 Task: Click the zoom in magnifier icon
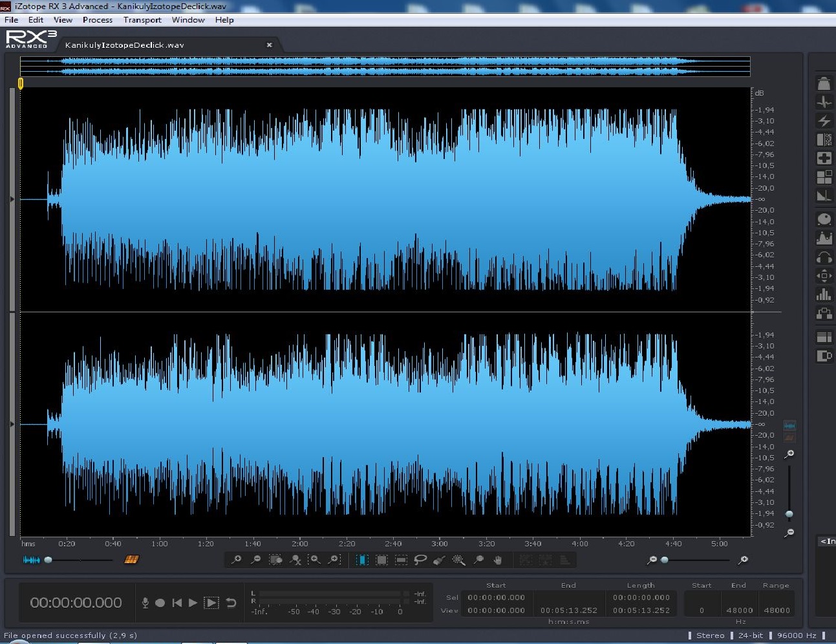pos(237,560)
